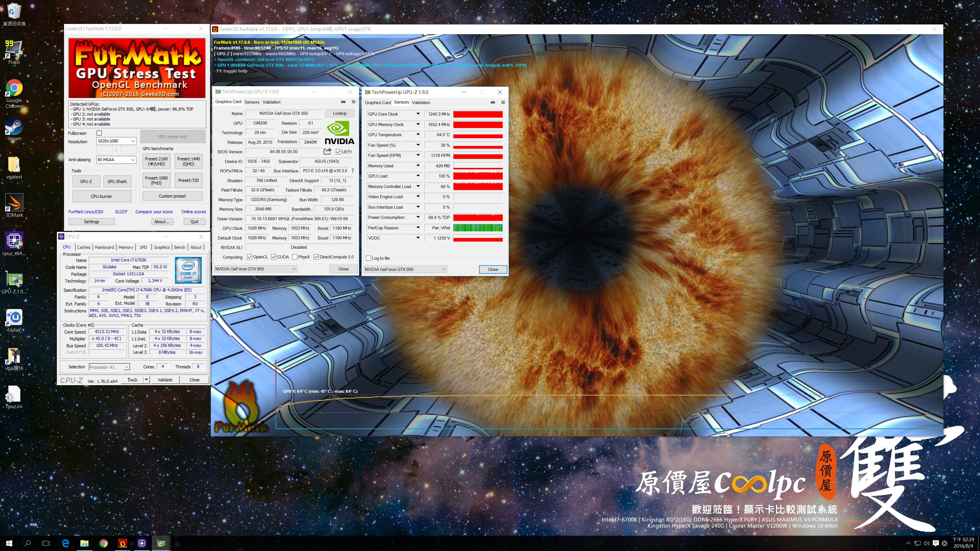Open the vga2016 desktop icon
This screenshot has width=980, height=551.
coord(14,359)
